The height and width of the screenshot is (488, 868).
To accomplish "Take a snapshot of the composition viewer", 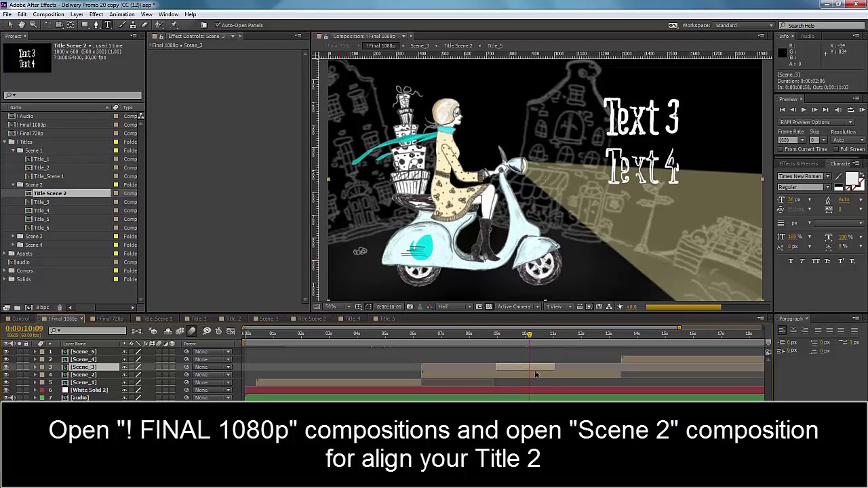I will [410, 306].
